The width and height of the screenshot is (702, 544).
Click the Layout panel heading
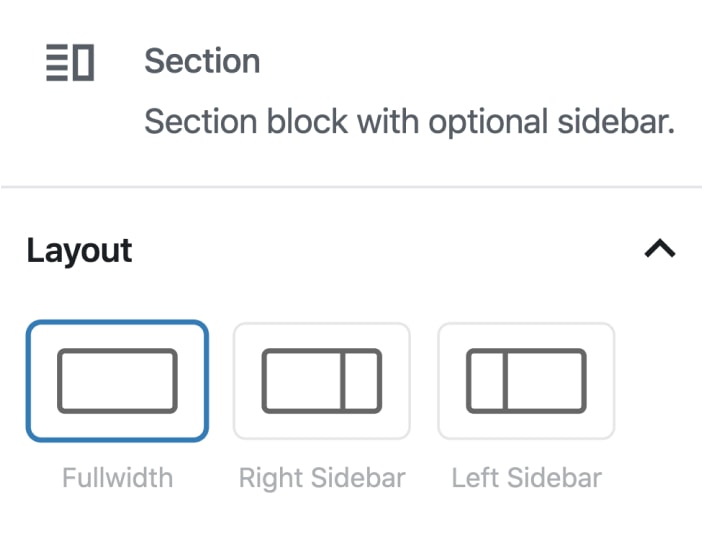pyautogui.click(x=80, y=250)
